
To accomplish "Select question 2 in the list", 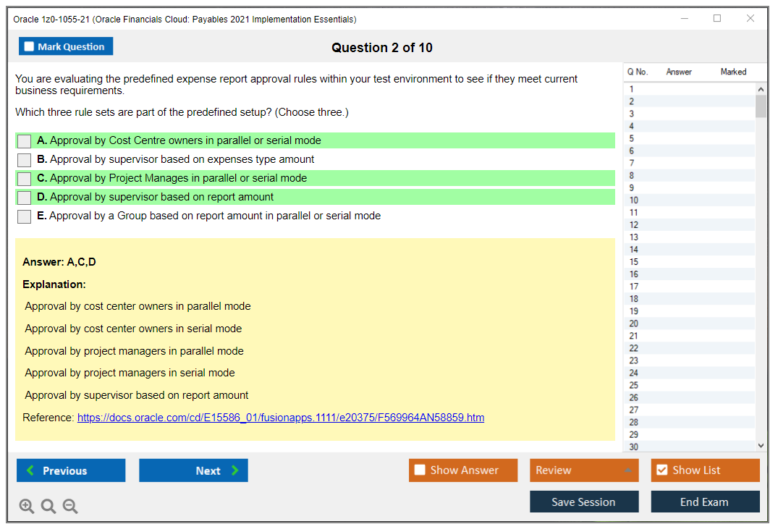I will click(689, 101).
